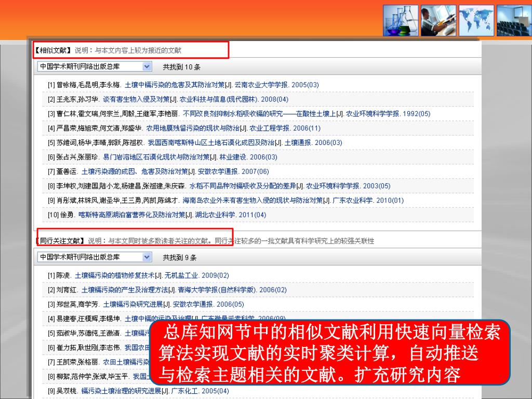The height and width of the screenshot is (399, 532).
Task: Open article 易门岩溶地区石漠化现状与防治对策
Action: [x=156, y=157]
